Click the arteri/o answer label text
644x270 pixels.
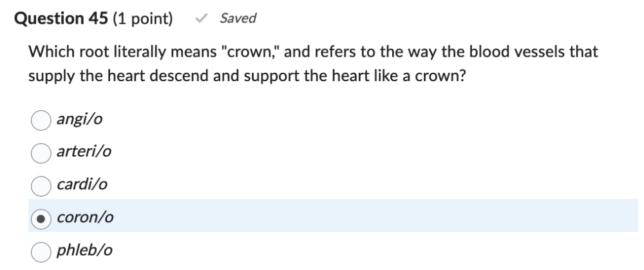point(84,152)
